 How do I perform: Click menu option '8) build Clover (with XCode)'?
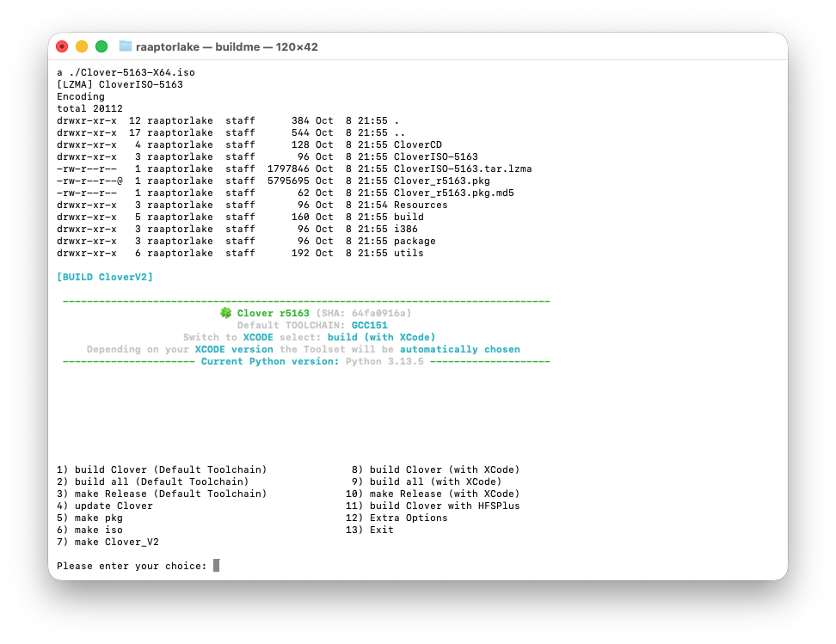click(435, 469)
